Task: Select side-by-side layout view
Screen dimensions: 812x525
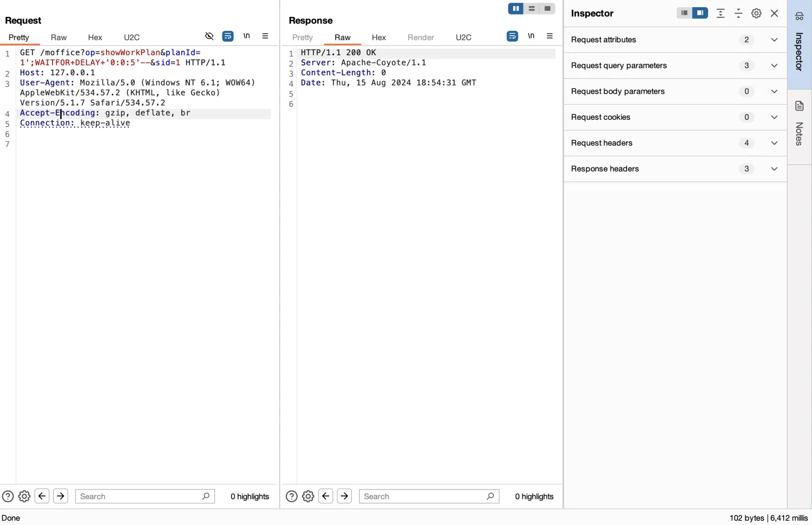Action: (516, 9)
